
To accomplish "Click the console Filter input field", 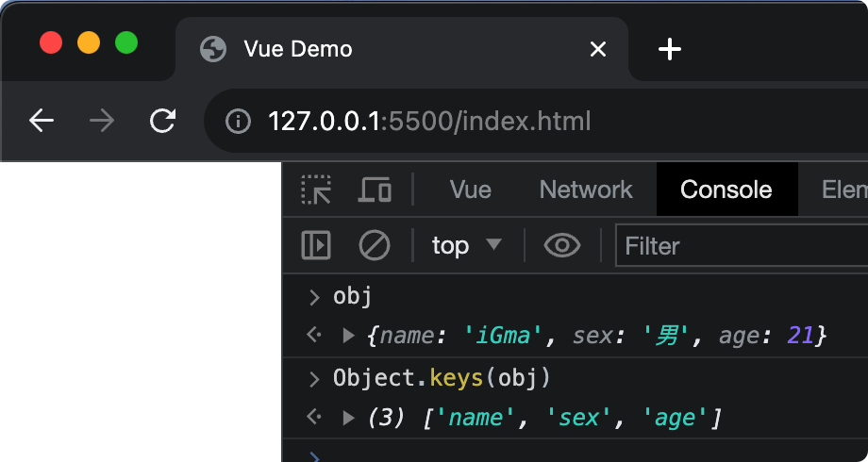I will [x=741, y=246].
